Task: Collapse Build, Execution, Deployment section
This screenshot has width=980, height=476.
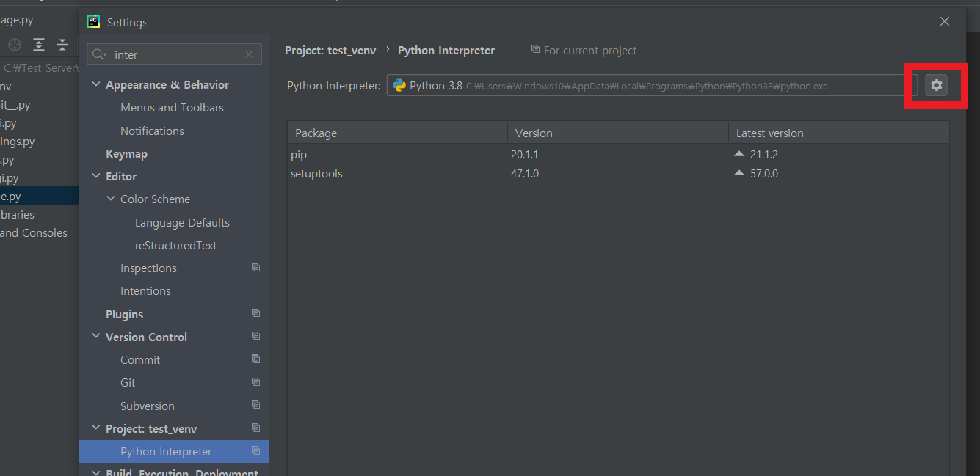Action: [96, 472]
